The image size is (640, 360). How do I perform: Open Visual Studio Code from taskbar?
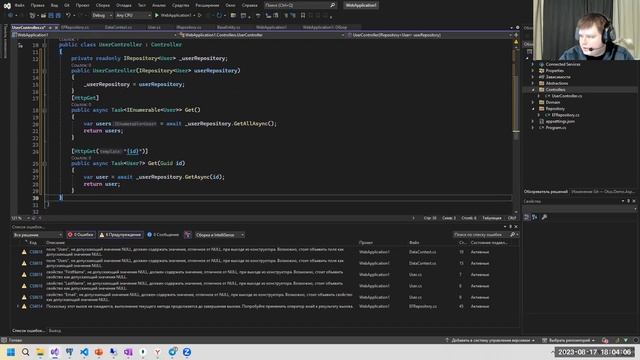pyautogui.click(x=84, y=352)
